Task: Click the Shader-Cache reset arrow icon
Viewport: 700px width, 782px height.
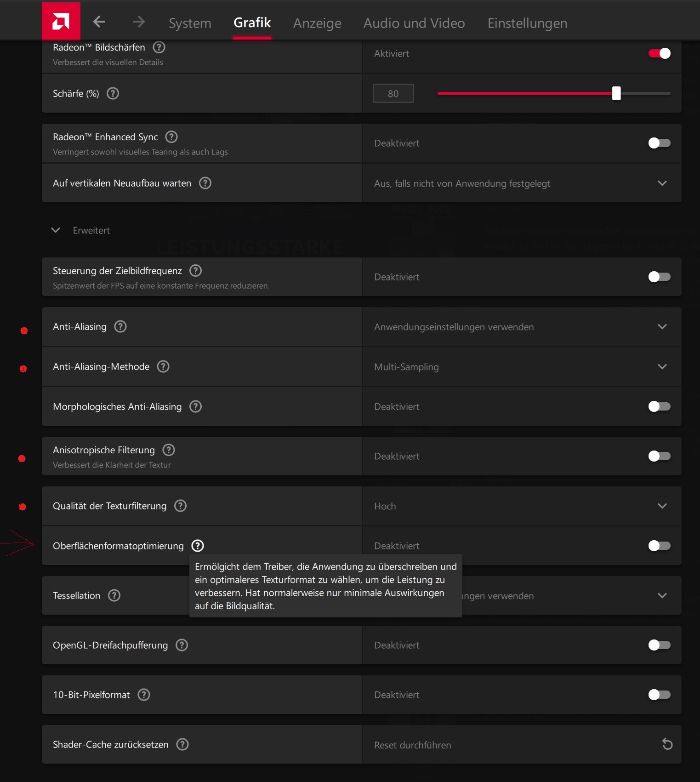Action: (x=667, y=744)
